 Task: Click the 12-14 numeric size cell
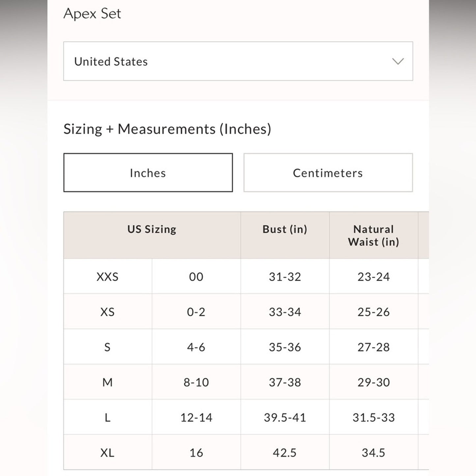196,418
